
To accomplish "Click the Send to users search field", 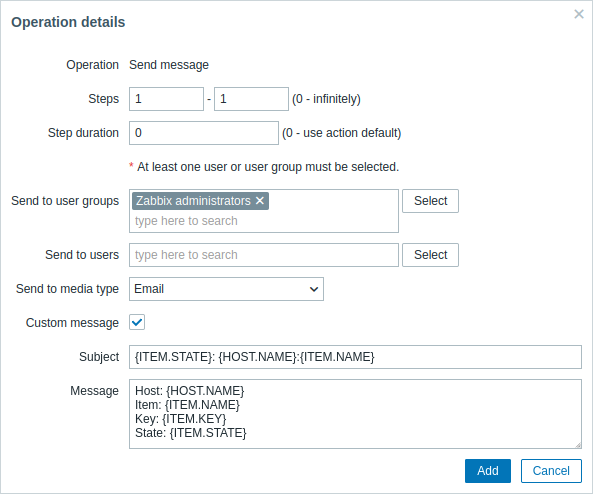I will 264,255.
